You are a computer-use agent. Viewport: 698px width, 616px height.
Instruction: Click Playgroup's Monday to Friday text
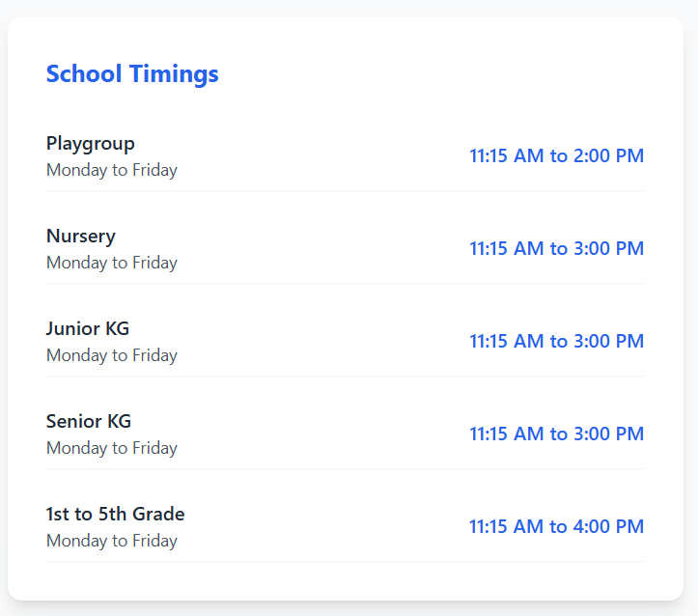click(112, 170)
